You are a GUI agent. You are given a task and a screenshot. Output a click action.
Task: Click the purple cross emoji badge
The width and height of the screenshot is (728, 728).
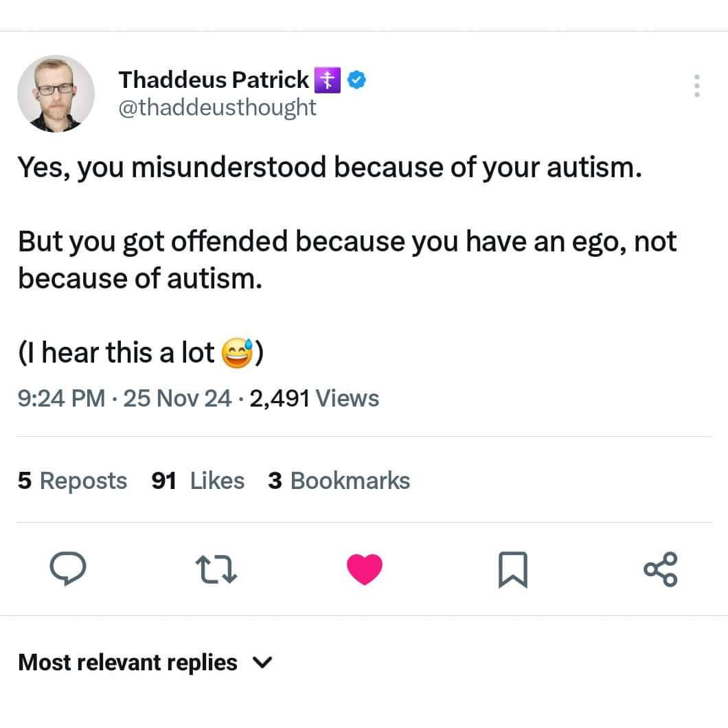coord(328,80)
